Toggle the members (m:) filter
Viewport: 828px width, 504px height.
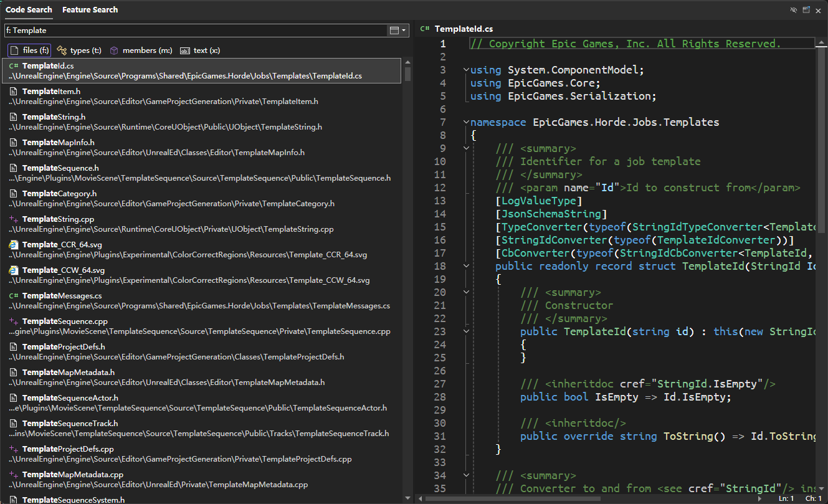point(141,50)
